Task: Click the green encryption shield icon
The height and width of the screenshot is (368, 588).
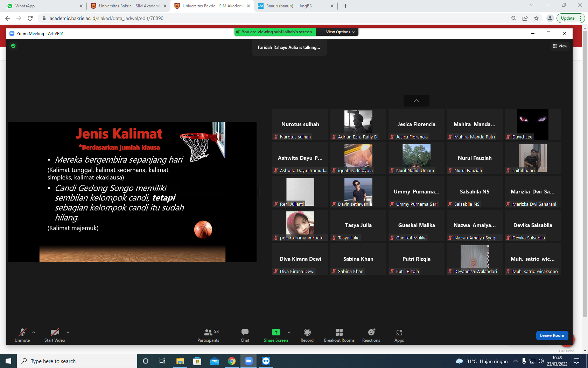Action: 13,46
